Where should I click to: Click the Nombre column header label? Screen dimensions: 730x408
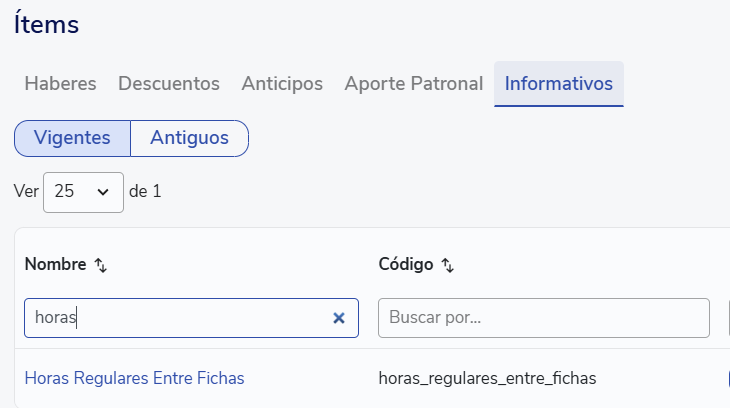coord(55,264)
